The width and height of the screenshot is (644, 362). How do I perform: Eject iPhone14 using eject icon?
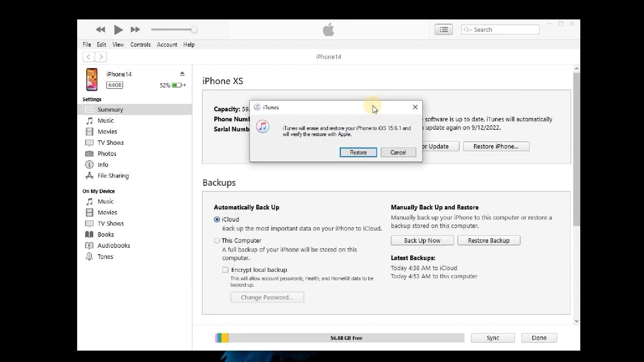[x=182, y=74]
